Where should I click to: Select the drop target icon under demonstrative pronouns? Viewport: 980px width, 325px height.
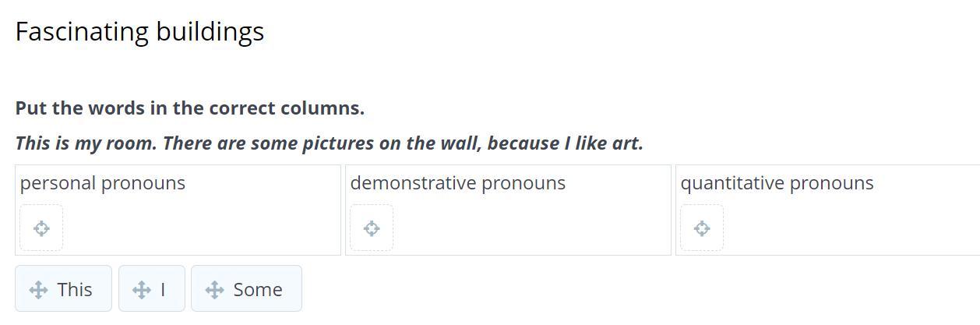point(372,228)
